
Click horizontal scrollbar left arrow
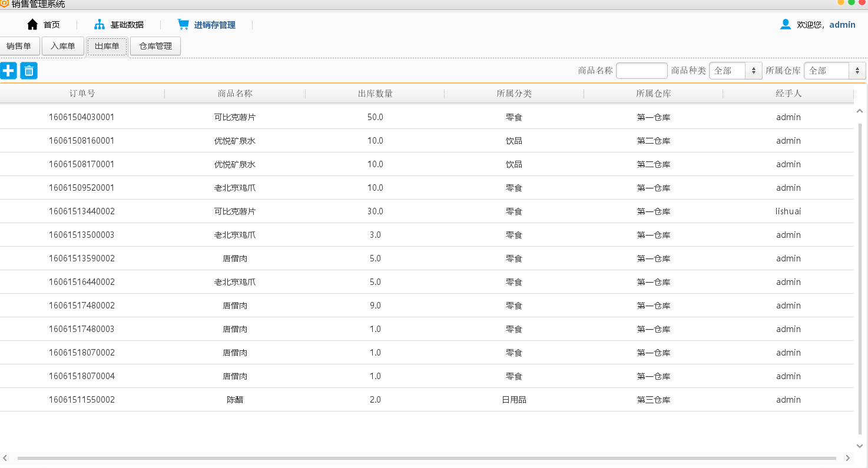5,458
